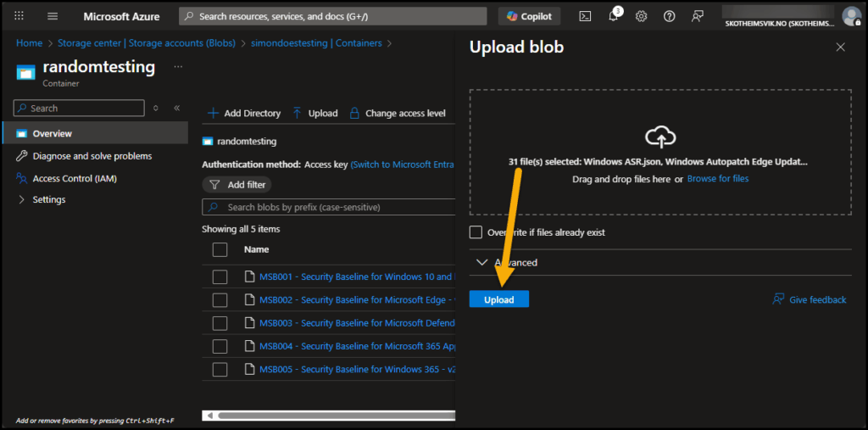Click Give feedback link
Screen dimensions: 868x430
coord(810,299)
